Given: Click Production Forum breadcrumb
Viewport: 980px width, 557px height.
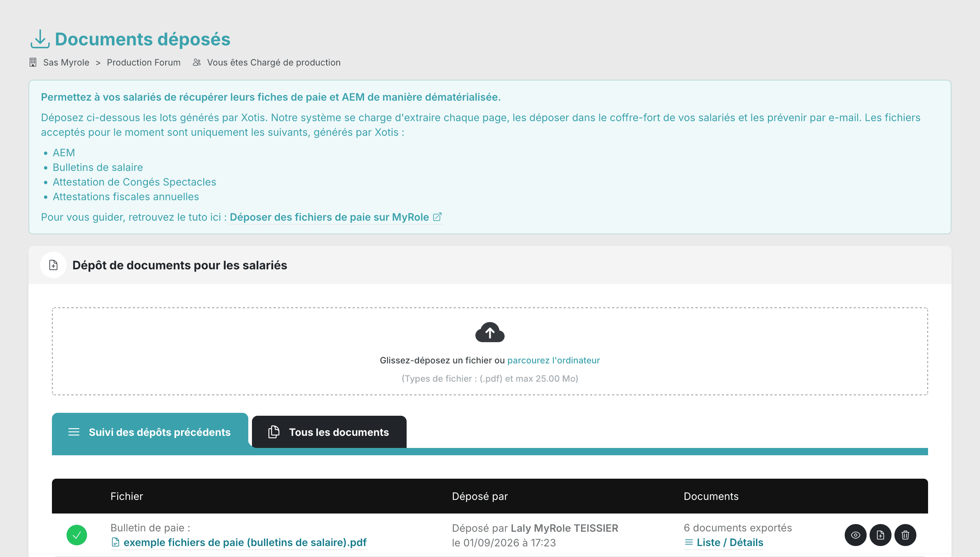Looking at the screenshot, I should [x=144, y=62].
